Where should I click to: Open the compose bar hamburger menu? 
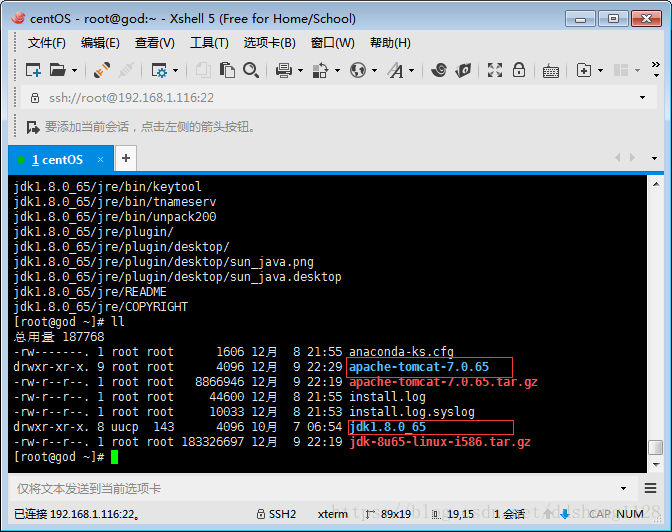tap(651, 488)
